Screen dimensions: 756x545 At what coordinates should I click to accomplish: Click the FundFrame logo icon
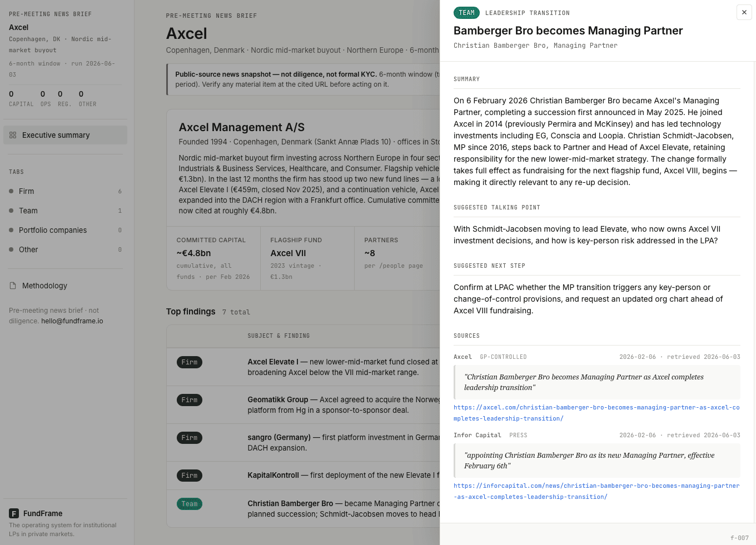14,513
